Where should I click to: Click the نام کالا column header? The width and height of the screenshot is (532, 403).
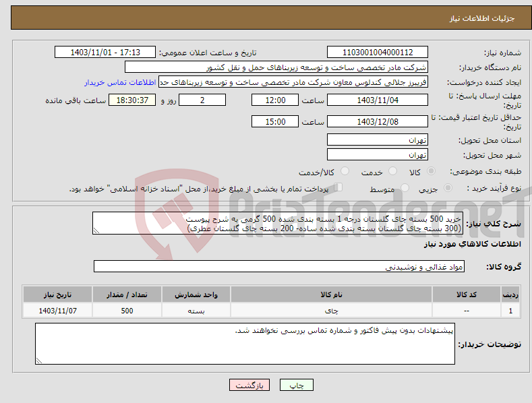(331, 294)
